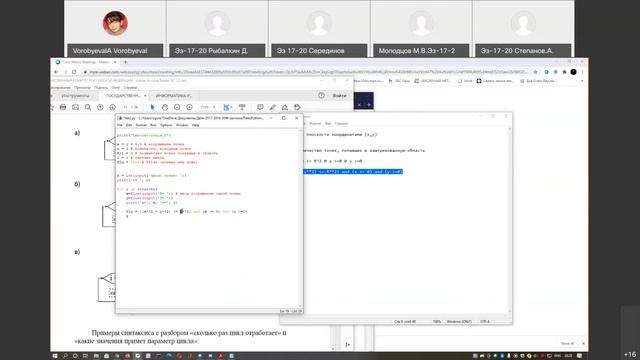Go to previous page with up-arrow icon
The image size is (640, 360).
[100, 107]
